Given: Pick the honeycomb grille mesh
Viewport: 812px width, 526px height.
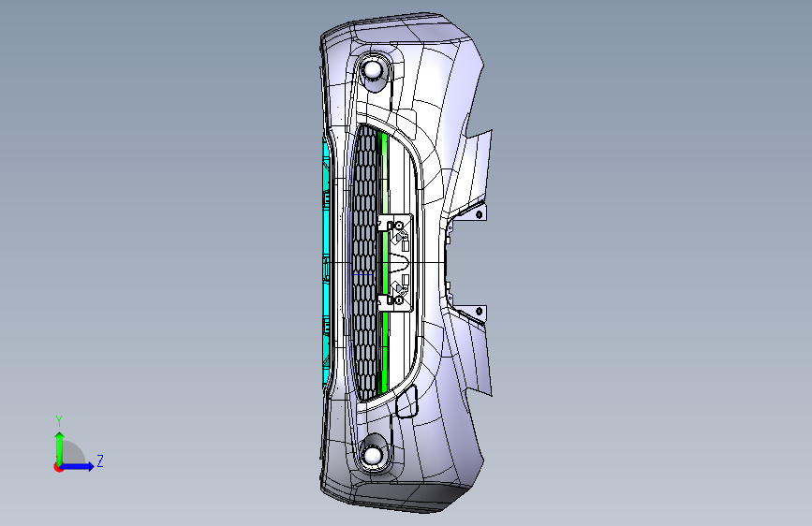Looking at the screenshot, I should 365,263.
